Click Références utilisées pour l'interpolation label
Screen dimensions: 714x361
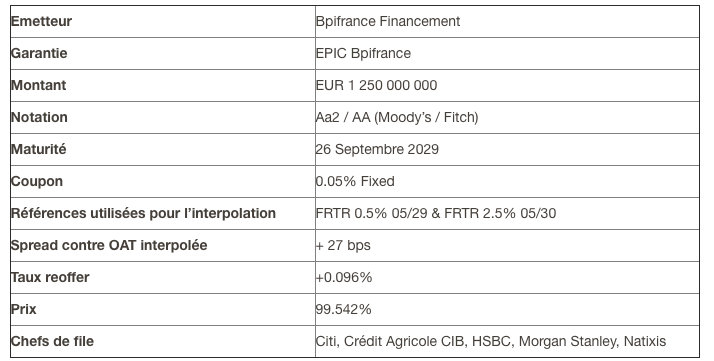(143, 213)
